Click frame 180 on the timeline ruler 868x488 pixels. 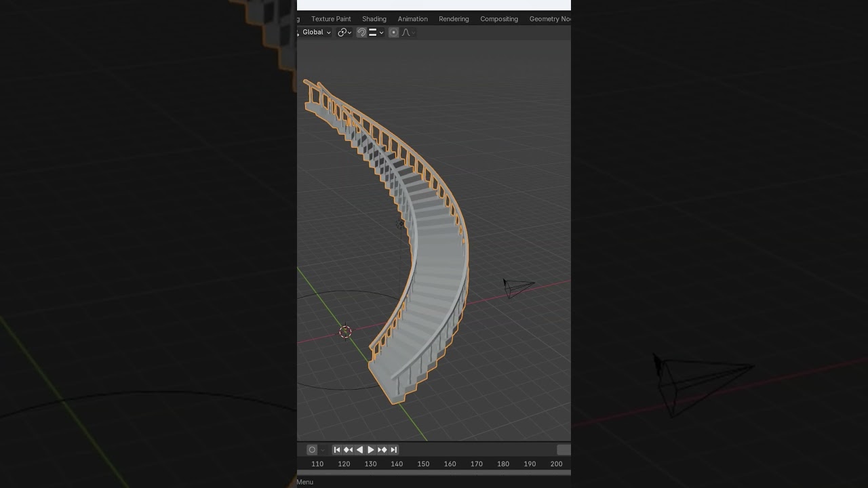tap(503, 464)
